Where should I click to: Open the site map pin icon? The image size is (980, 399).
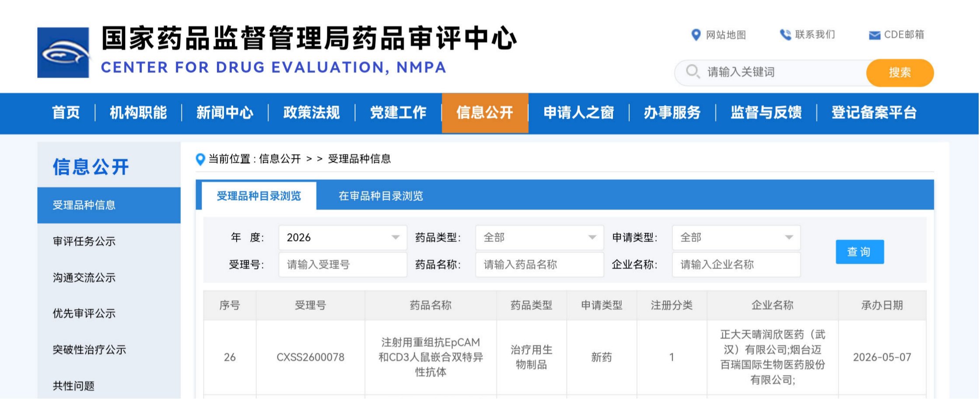coord(696,35)
